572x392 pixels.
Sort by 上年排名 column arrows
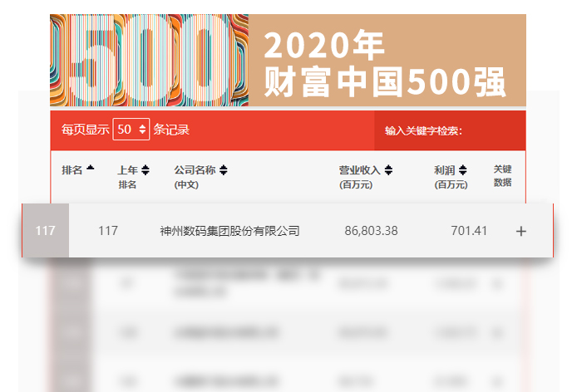tap(145, 169)
